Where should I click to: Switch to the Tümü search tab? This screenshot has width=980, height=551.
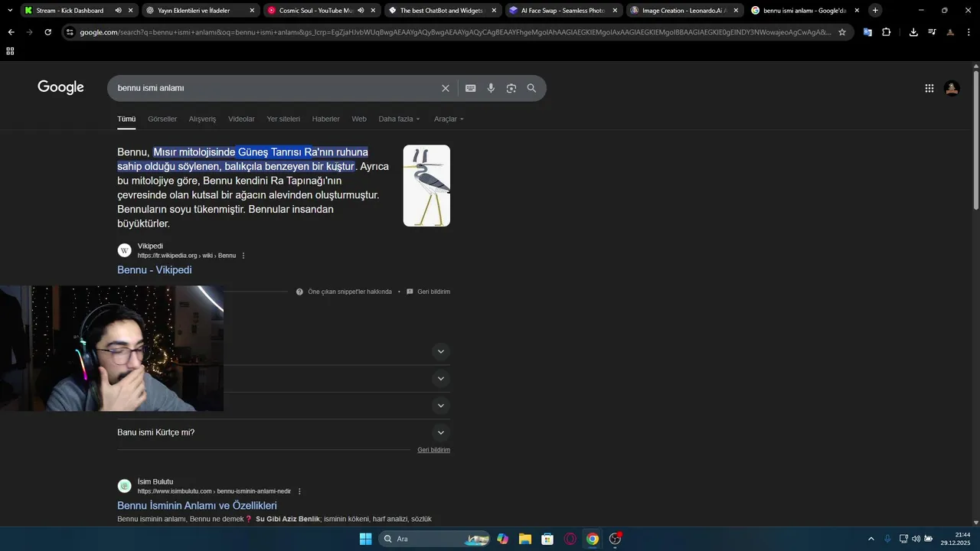(x=126, y=119)
